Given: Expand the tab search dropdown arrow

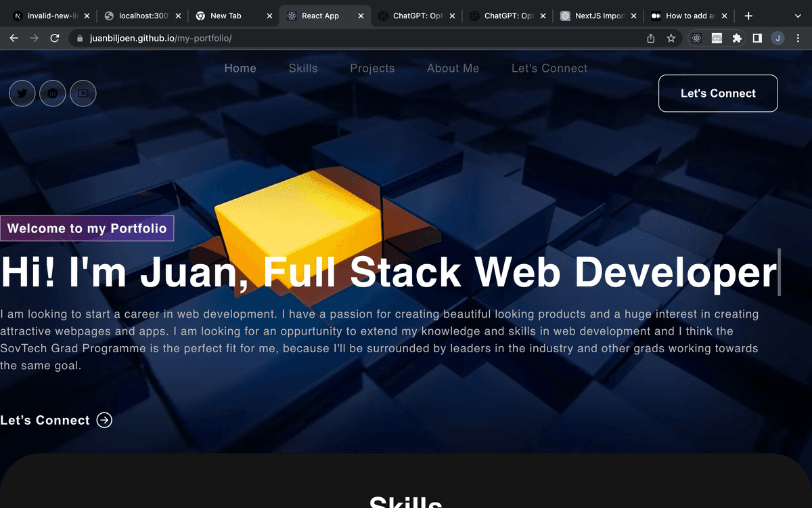Looking at the screenshot, I should 797,16.
